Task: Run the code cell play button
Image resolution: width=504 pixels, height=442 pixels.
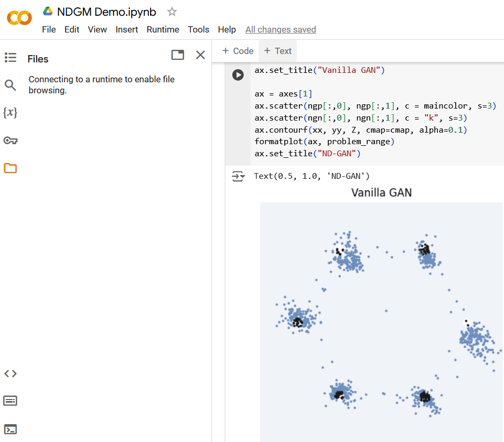Action: [238, 75]
